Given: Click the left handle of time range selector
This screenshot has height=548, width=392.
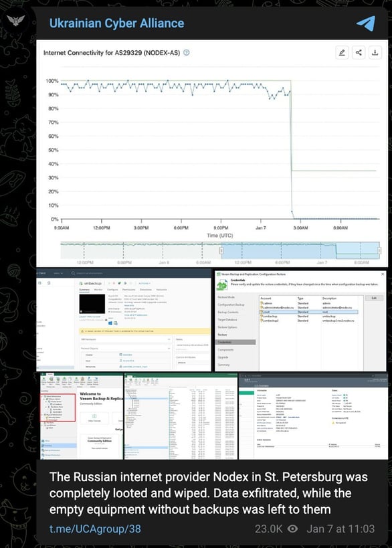Looking at the screenshot, I should (x=221, y=250).
